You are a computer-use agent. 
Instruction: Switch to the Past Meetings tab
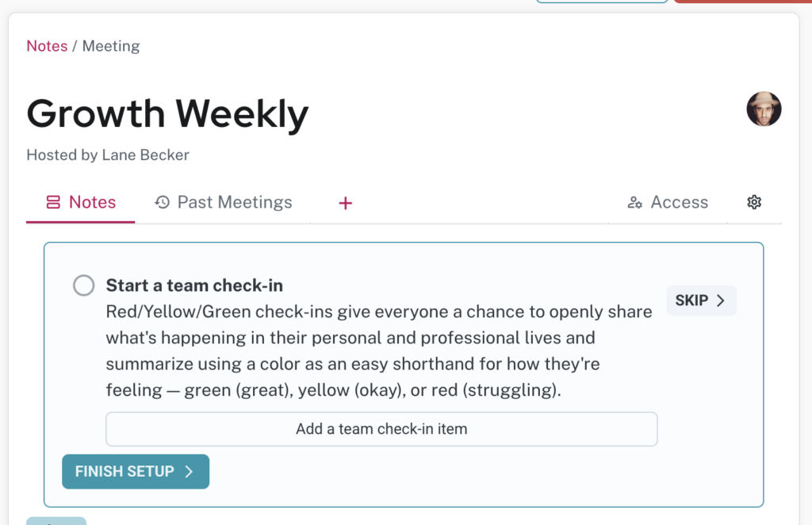[x=223, y=202]
